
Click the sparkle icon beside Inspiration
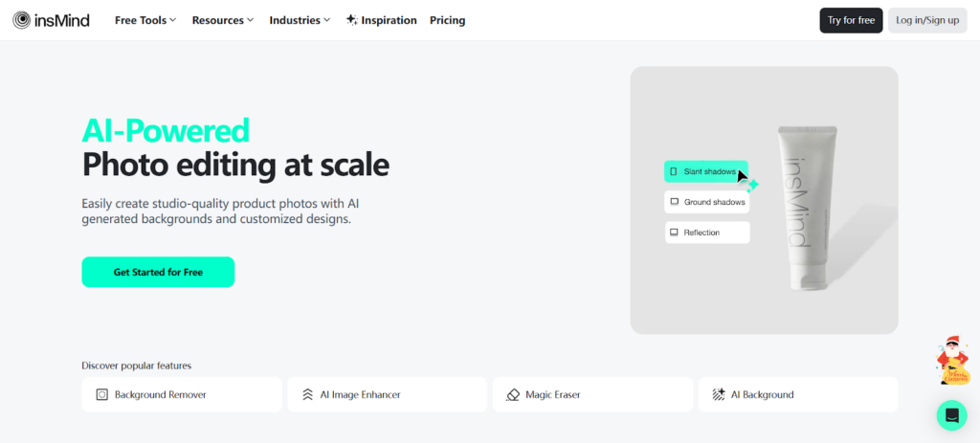tap(351, 20)
